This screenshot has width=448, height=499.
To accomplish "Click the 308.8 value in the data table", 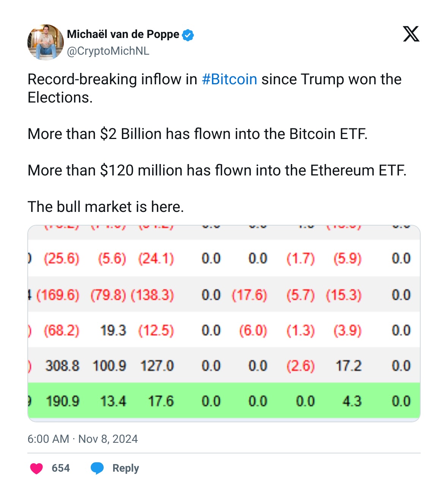I will [x=63, y=366].
